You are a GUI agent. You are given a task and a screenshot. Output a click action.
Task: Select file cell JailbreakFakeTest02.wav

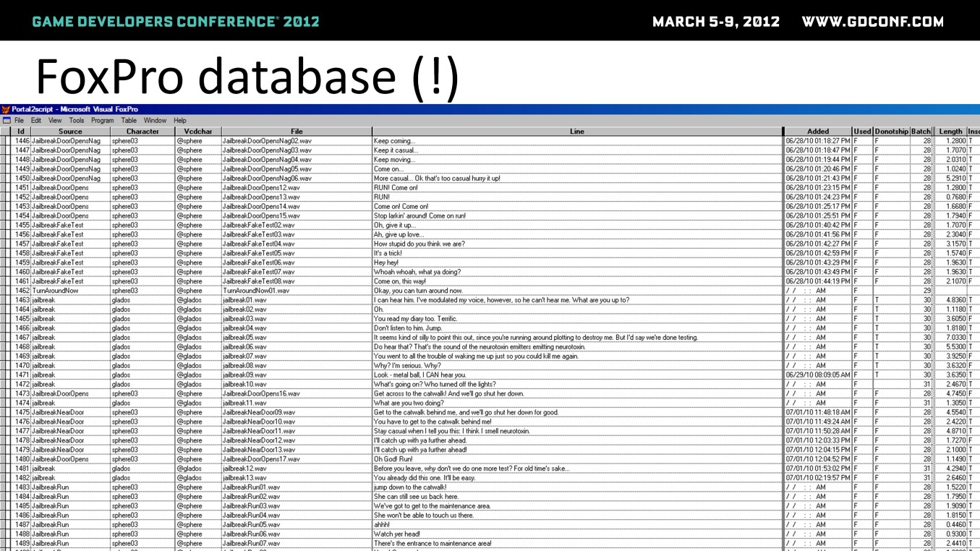297,225
